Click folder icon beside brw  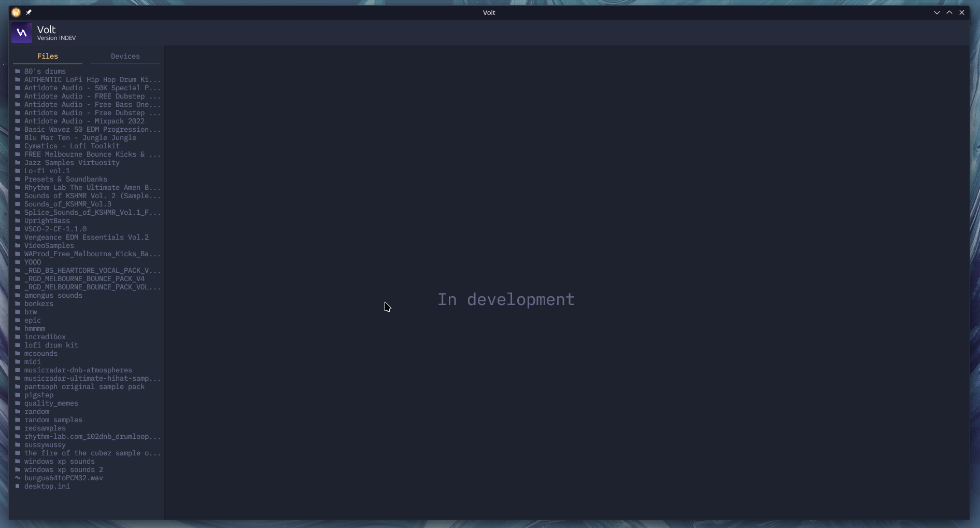point(18,312)
